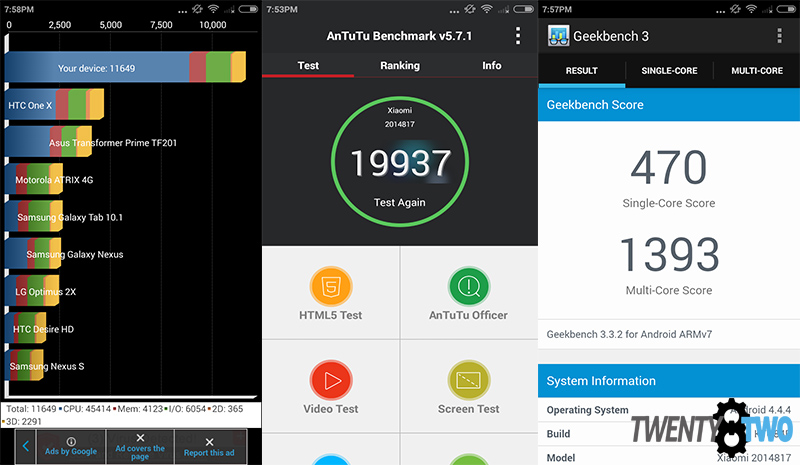Select the Geekbench SINGLE-CORE tab

coord(669,70)
